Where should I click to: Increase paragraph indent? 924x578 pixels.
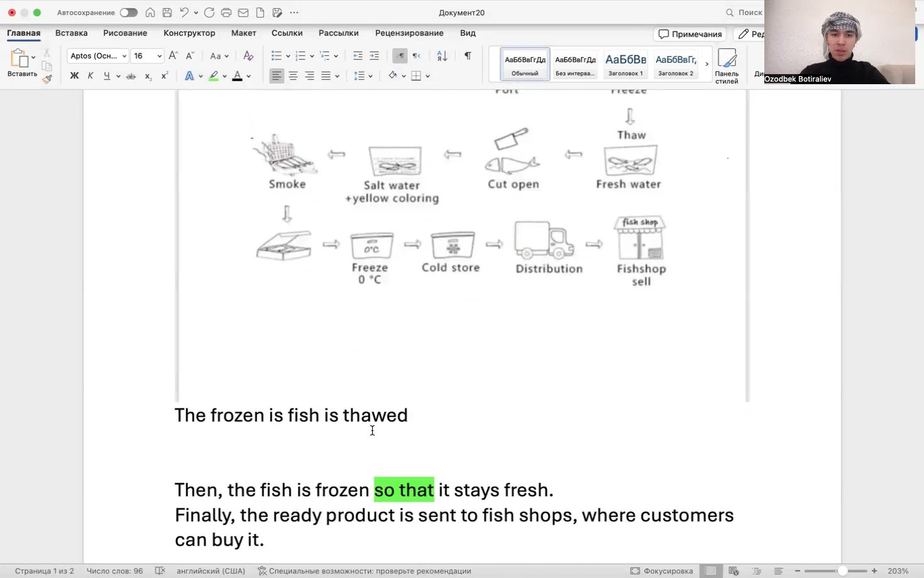374,56
